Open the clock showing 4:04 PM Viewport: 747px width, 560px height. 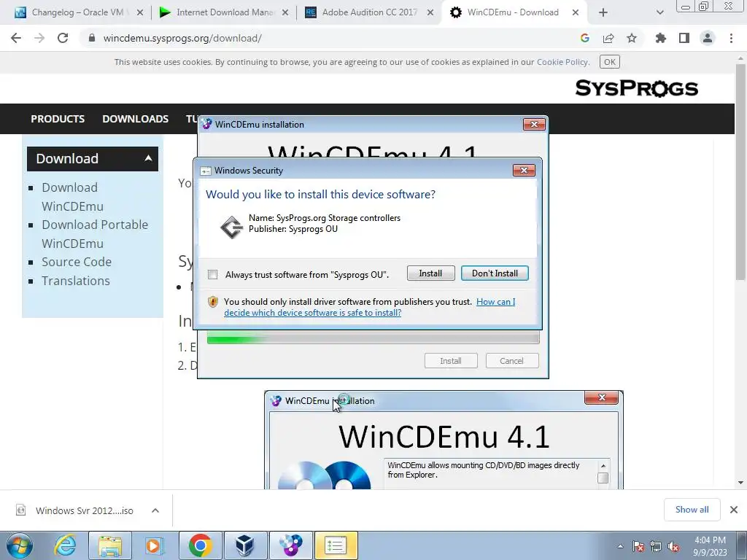tap(710, 545)
